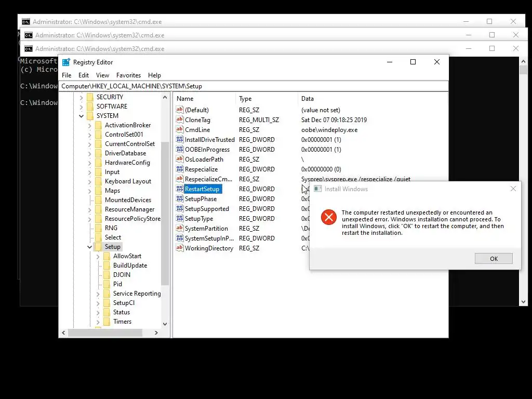This screenshot has height=399, width=532.
Task: Select the SystemSetupInP... value name
Action: click(209, 238)
